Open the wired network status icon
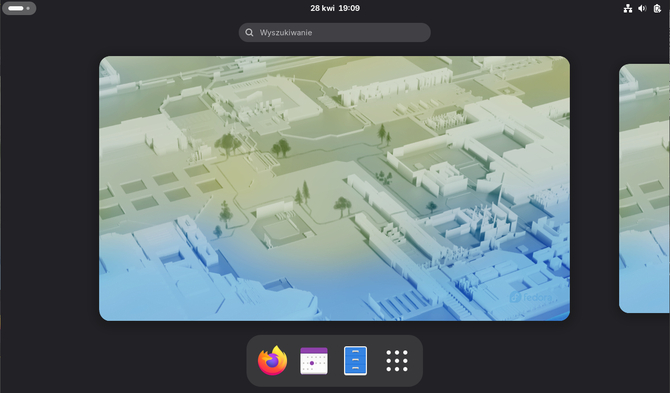Image resolution: width=670 pixels, height=393 pixels. pyautogui.click(x=628, y=8)
